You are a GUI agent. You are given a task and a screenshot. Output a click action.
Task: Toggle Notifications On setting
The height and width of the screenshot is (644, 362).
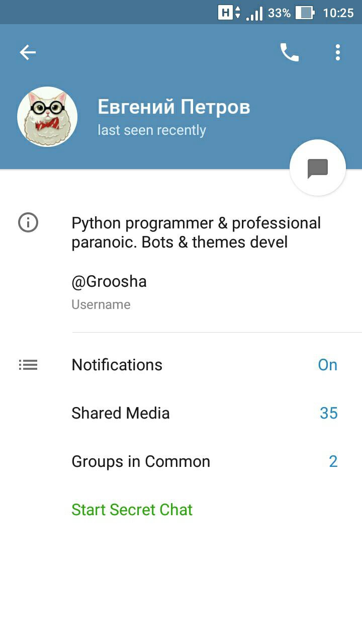pos(327,365)
